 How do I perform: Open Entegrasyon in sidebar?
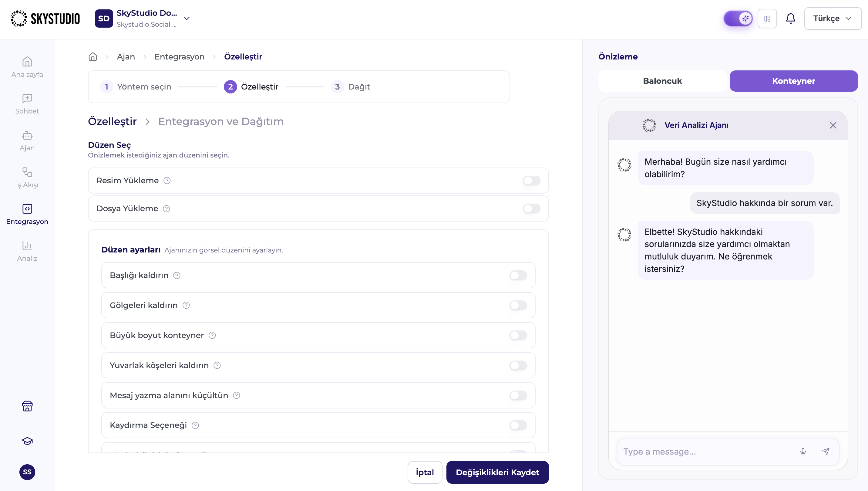pyautogui.click(x=27, y=215)
